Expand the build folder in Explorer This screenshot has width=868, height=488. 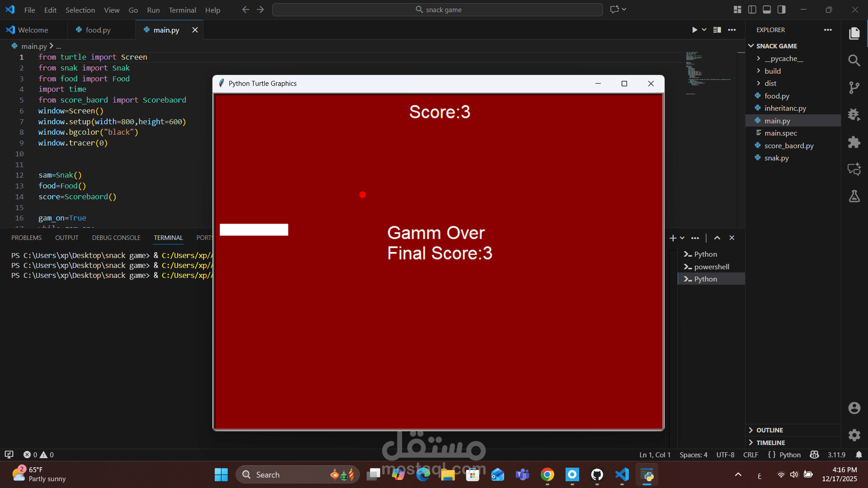point(772,71)
